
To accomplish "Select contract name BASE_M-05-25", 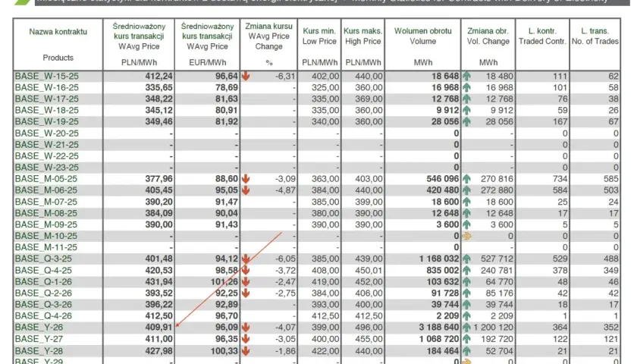I will (x=46, y=179).
